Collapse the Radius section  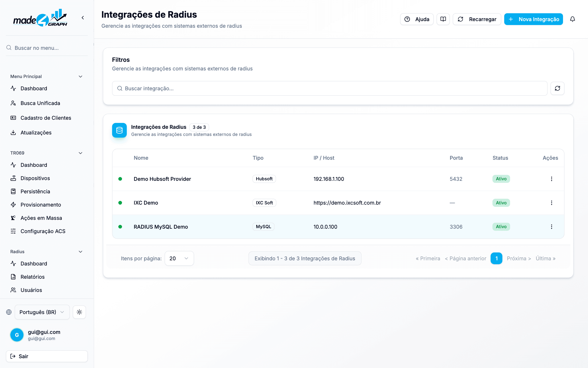coord(80,252)
